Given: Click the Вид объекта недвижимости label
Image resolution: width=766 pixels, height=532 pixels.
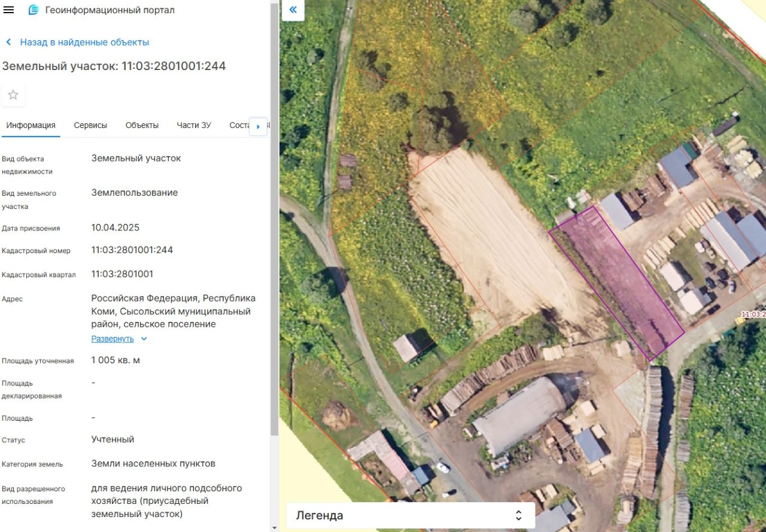Looking at the screenshot, I should coord(27,165).
